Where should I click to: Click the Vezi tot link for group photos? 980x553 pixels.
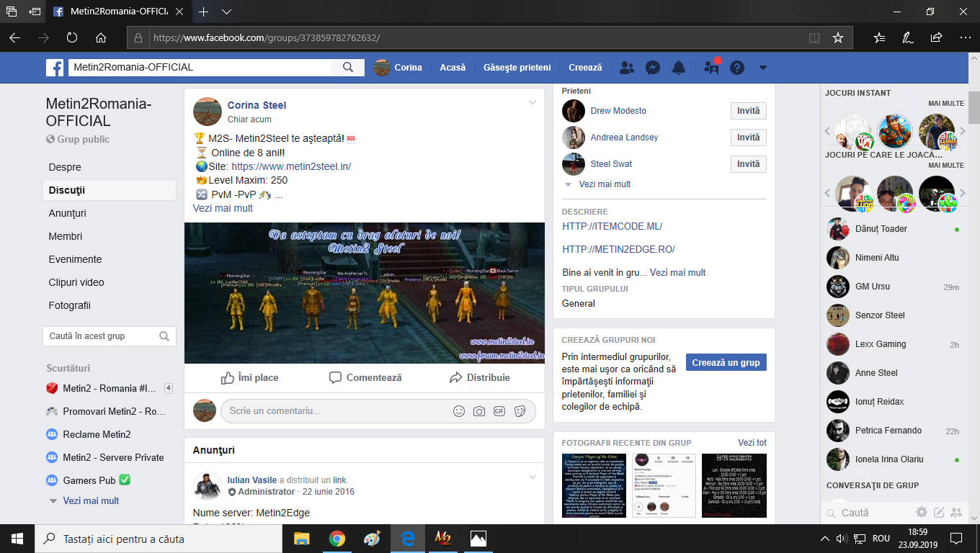[x=752, y=443]
